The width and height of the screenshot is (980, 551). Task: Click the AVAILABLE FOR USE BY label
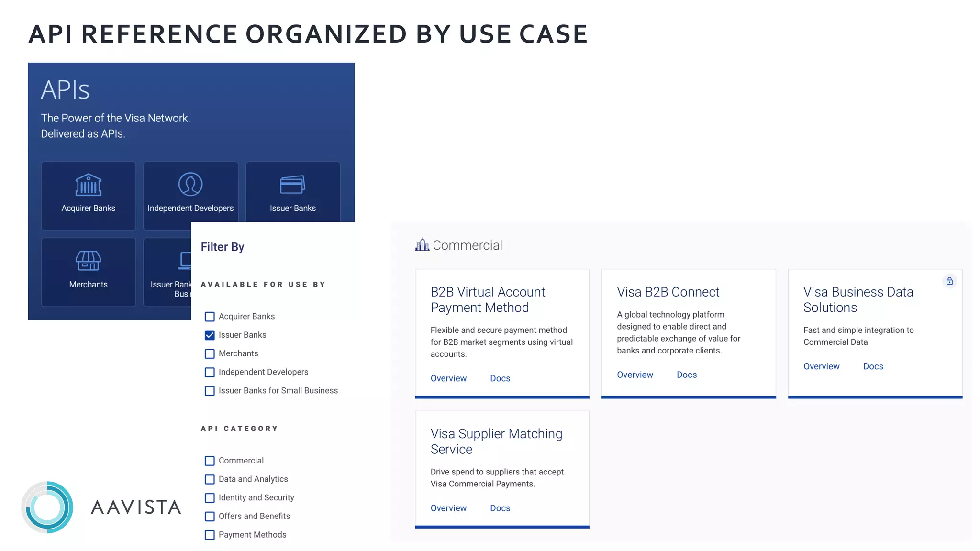(x=263, y=284)
